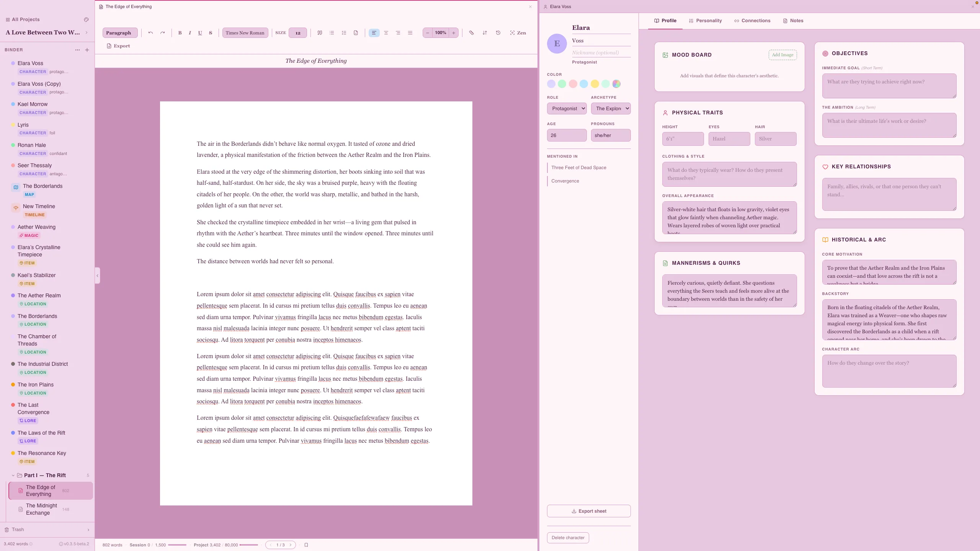The width and height of the screenshot is (980, 551).
Task: Switch to the Personality tab
Action: click(705, 21)
